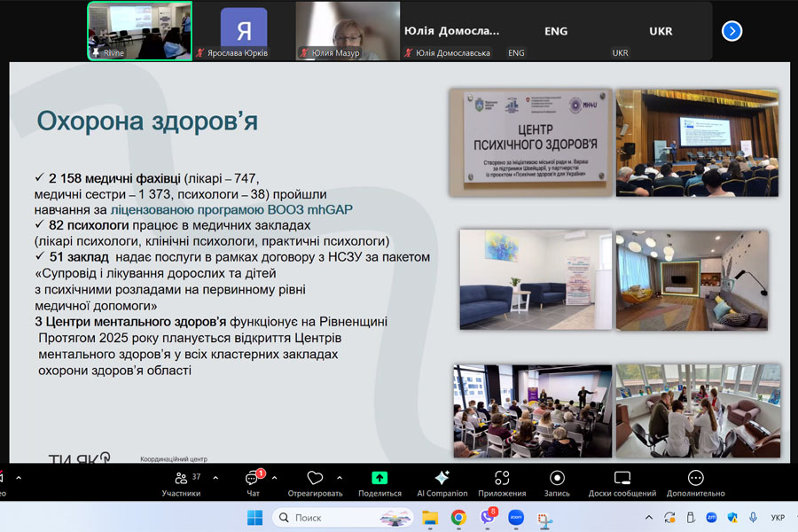Switch the УКР keyboard language indicator
Image resolution: width=798 pixels, height=532 pixels.
[x=778, y=517]
